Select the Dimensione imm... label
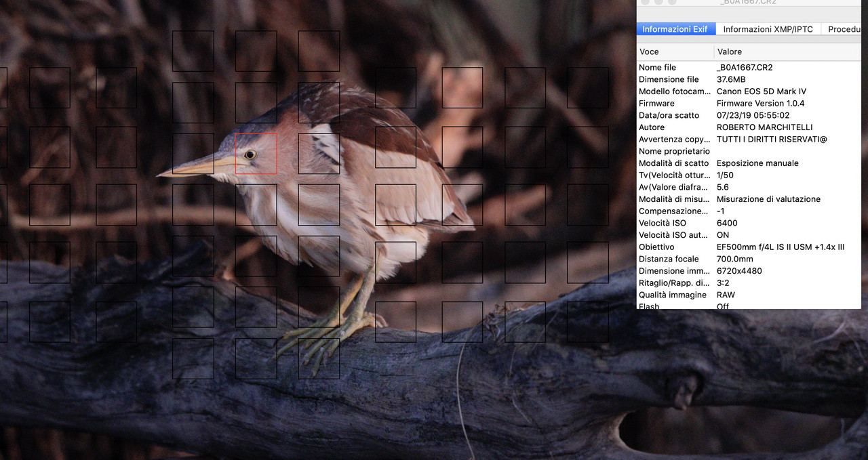 coord(675,271)
